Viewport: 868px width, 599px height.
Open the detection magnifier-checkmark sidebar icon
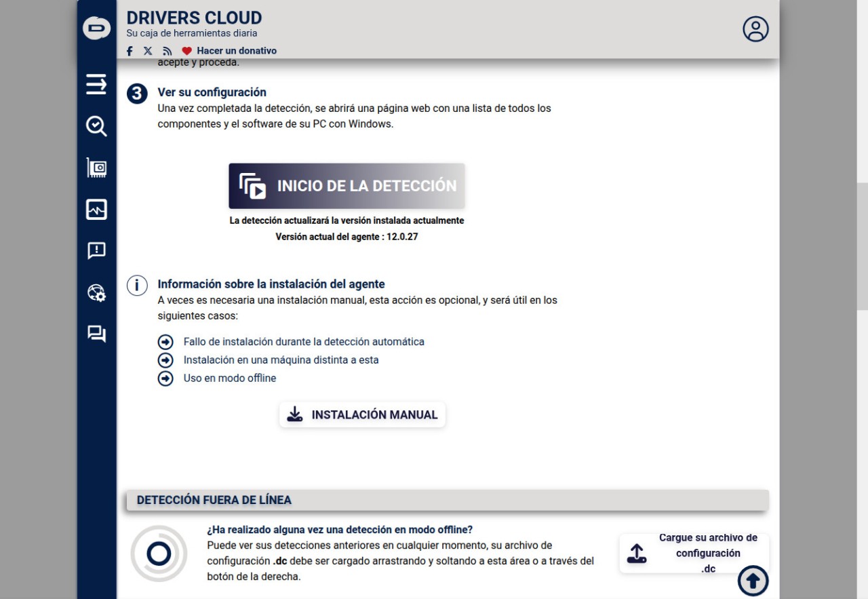(x=96, y=126)
